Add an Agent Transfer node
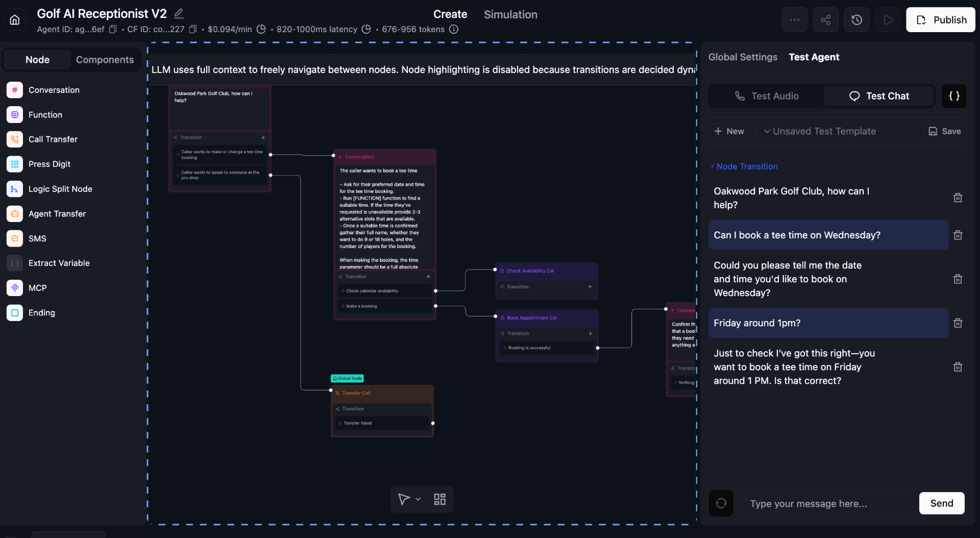The image size is (980, 538). pyautogui.click(x=57, y=214)
